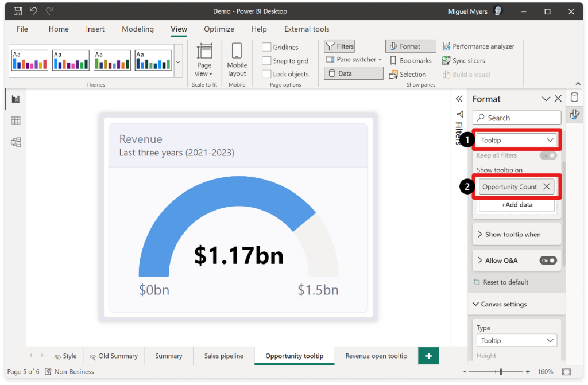The image size is (588, 385).
Task: Toggle the Format pane button
Action: 411,46
